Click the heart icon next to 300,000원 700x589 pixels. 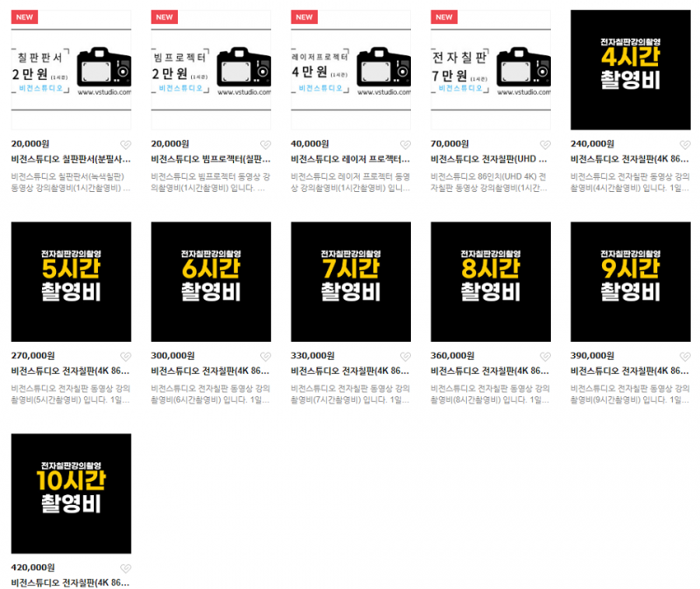click(x=266, y=357)
